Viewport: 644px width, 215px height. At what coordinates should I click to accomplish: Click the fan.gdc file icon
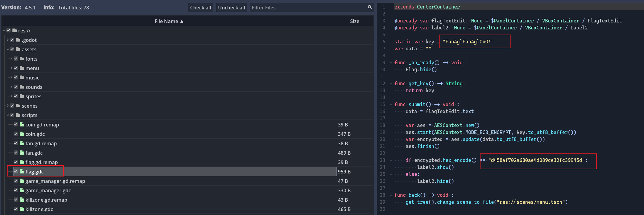click(22, 153)
